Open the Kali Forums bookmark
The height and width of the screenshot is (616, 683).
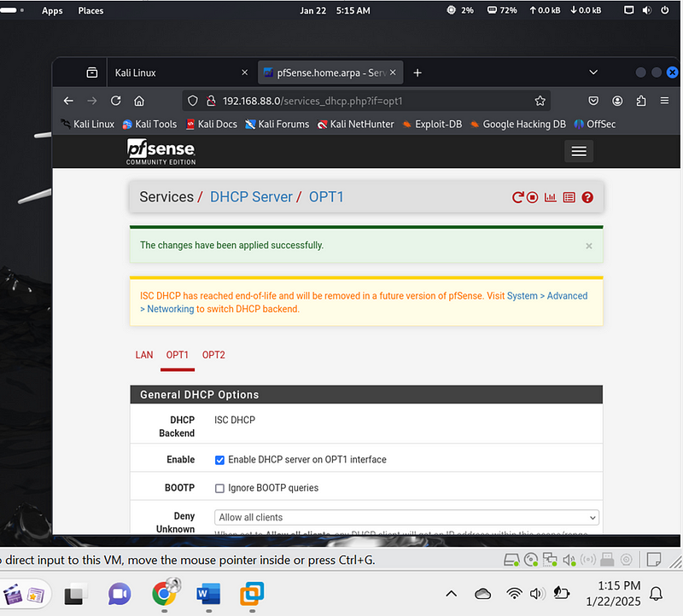tap(277, 124)
